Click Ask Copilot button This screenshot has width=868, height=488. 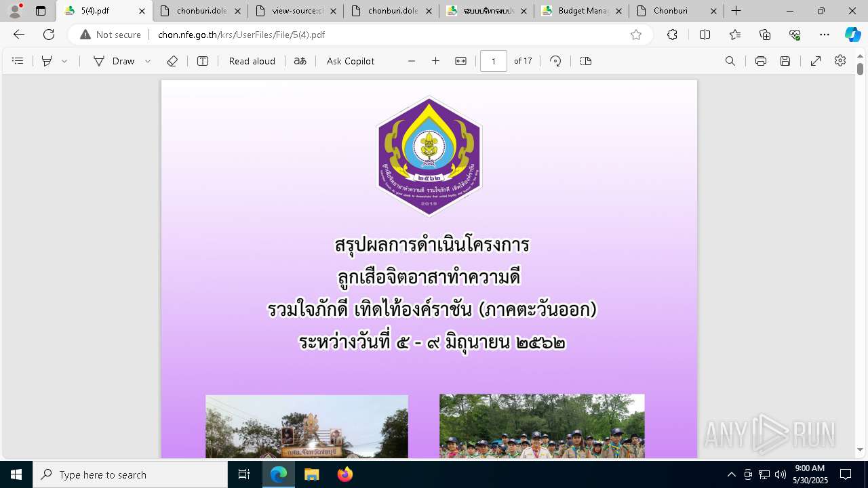pos(351,61)
